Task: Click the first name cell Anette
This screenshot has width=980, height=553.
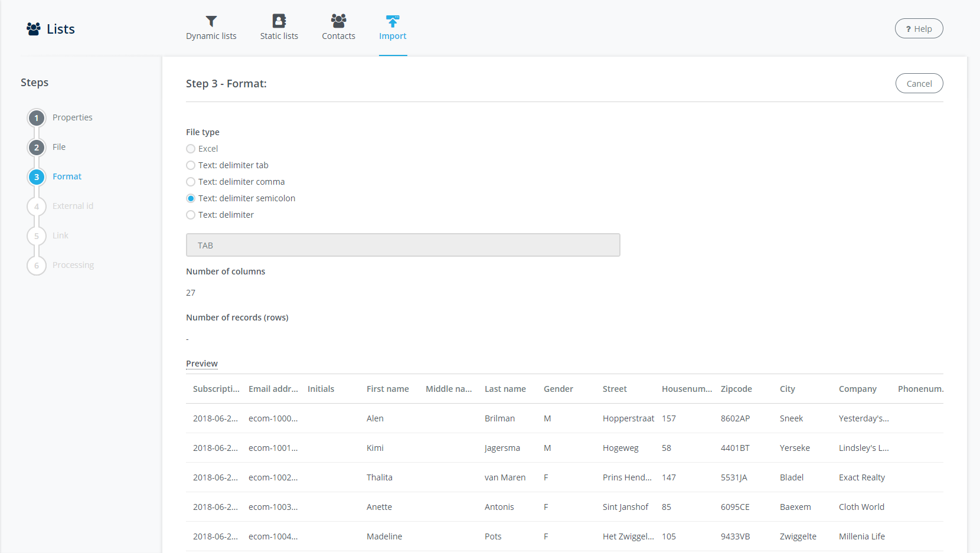Action: (379, 507)
